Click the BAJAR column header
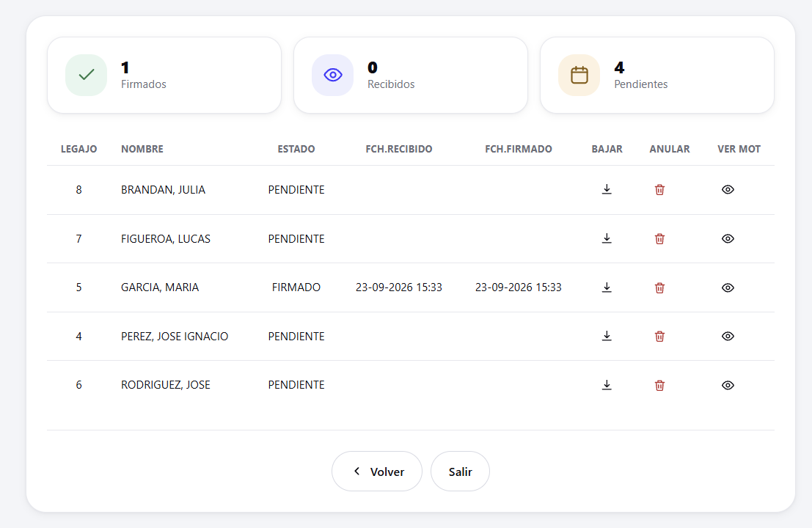 point(607,149)
